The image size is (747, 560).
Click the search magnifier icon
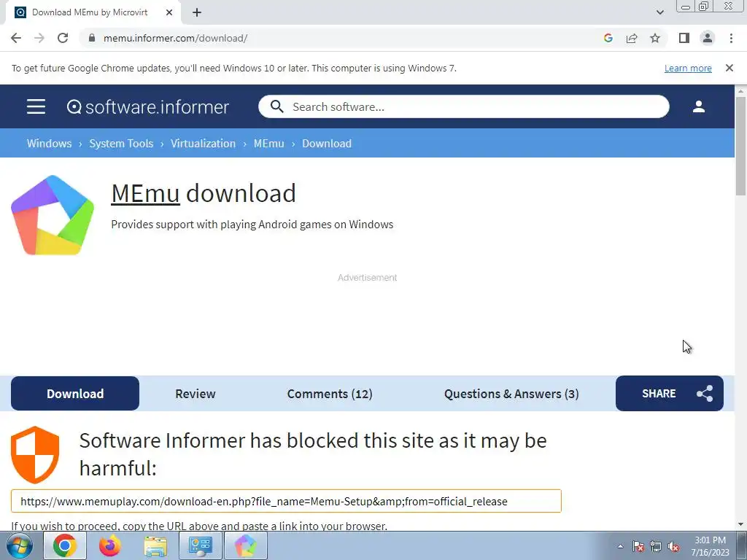click(x=276, y=106)
